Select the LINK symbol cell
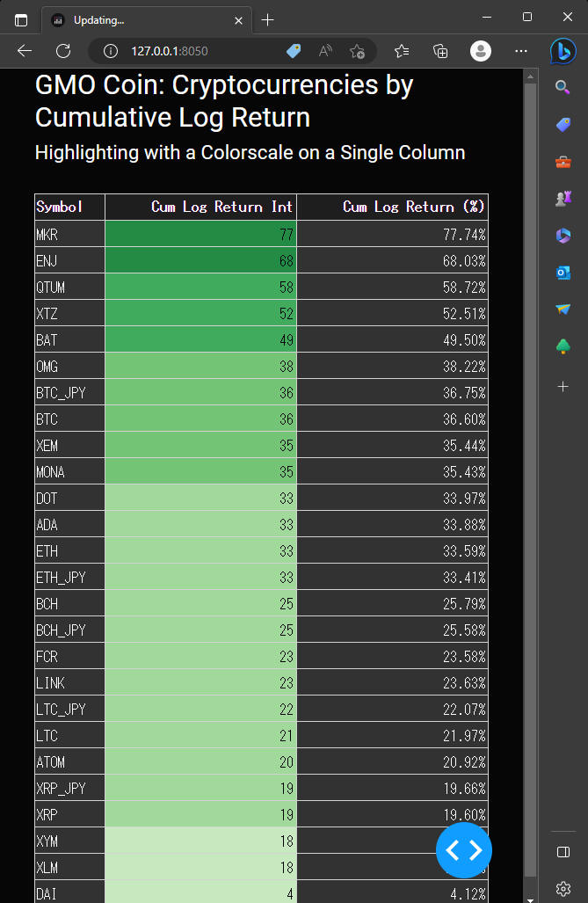Viewport: 588px width, 903px height. point(69,683)
